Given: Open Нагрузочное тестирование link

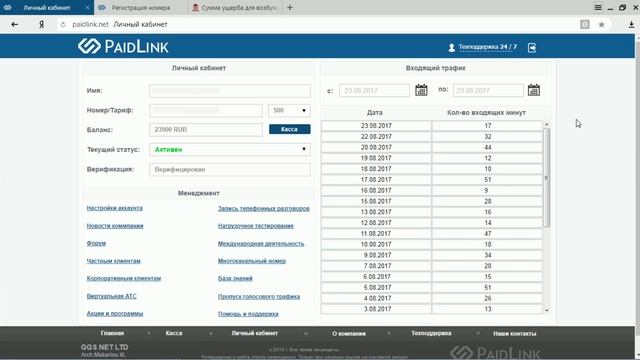Looking at the screenshot, I should (256, 226).
